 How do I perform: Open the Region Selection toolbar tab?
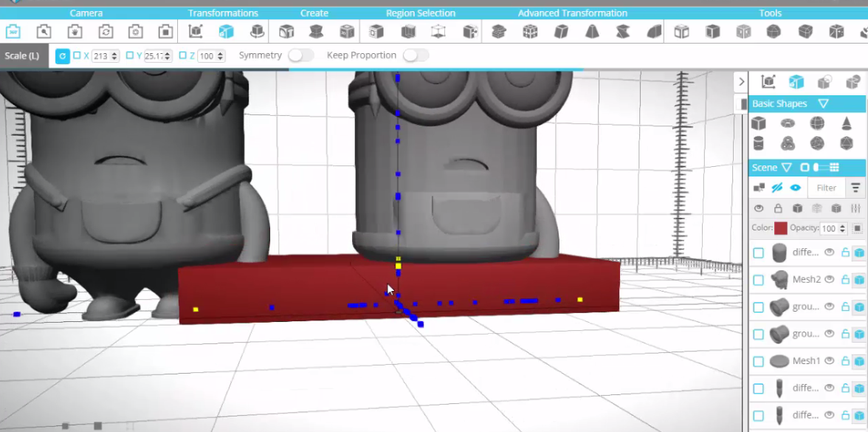(x=421, y=13)
